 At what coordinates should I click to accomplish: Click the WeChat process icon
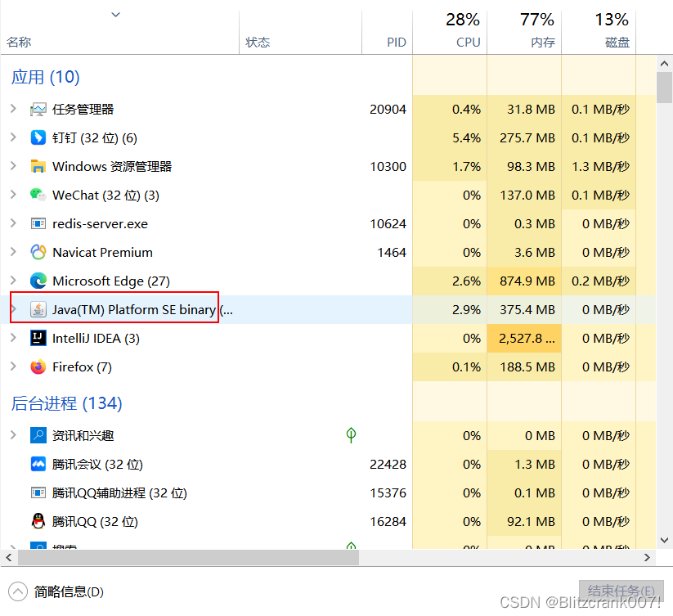coord(38,195)
